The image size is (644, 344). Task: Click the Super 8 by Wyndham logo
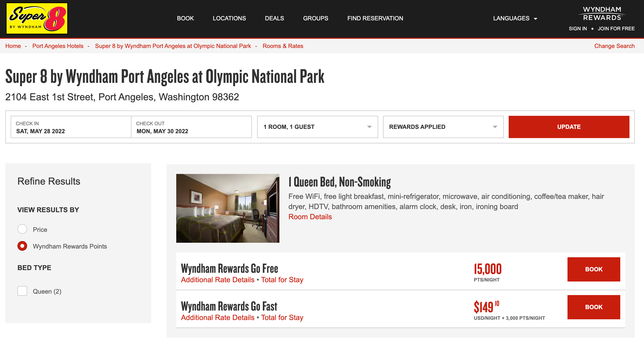coord(37,18)
